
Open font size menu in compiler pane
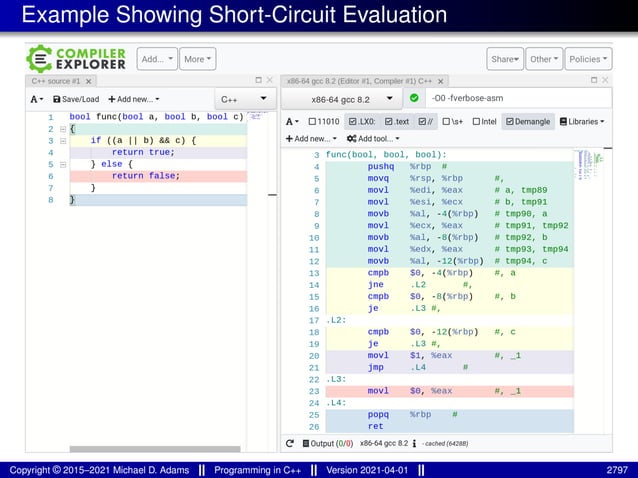point(292,122)
